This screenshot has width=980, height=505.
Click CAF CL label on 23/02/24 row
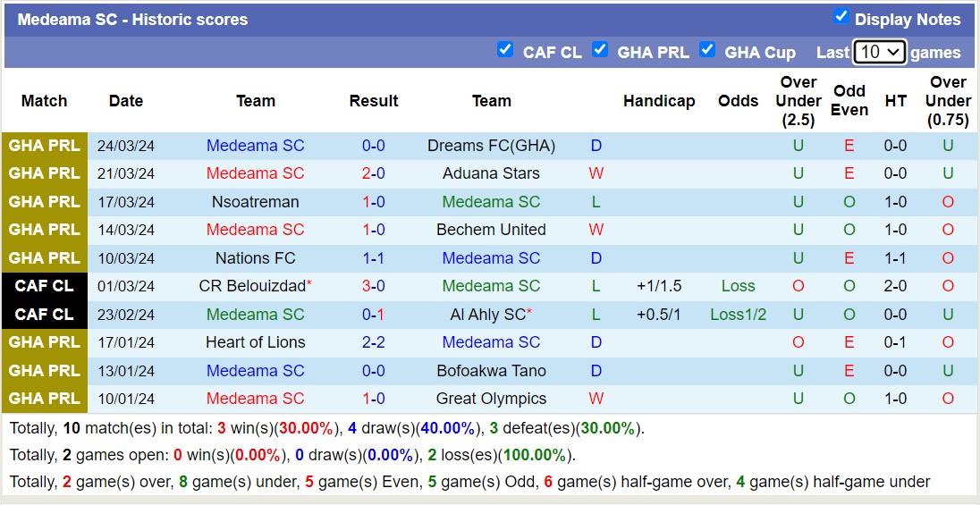coord(44,315)
